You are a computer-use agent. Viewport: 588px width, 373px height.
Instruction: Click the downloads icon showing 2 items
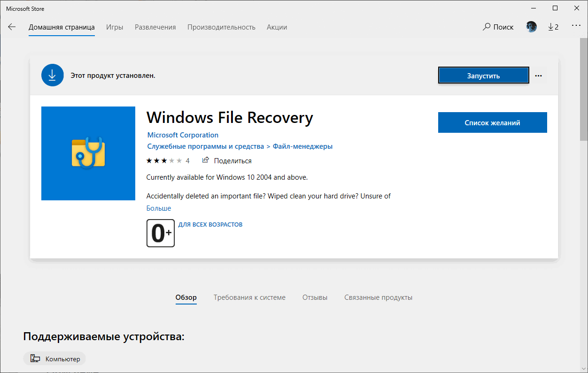click(553, 27)
